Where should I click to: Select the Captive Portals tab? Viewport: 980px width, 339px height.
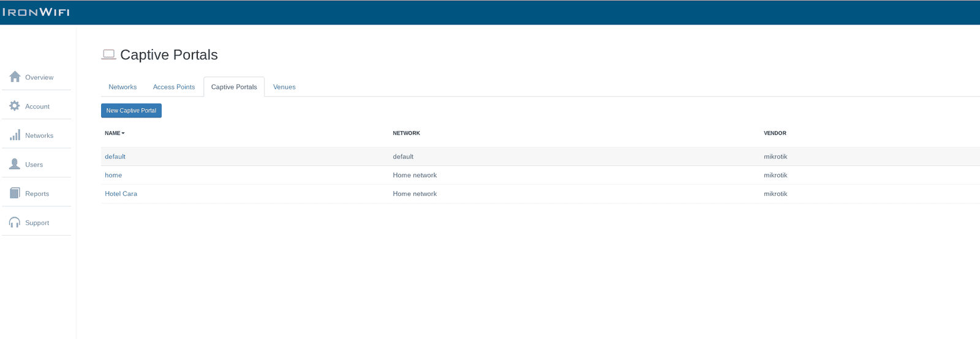(x=234, y=87)
